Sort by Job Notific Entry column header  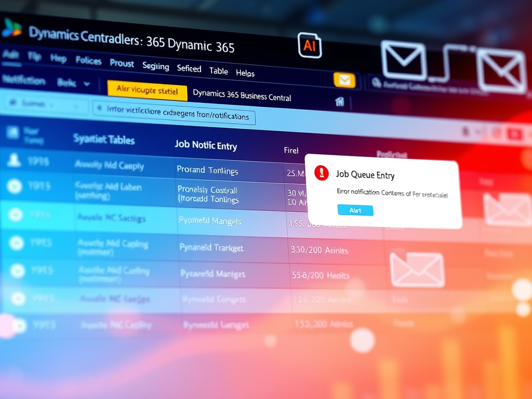[x=206, y=145]
